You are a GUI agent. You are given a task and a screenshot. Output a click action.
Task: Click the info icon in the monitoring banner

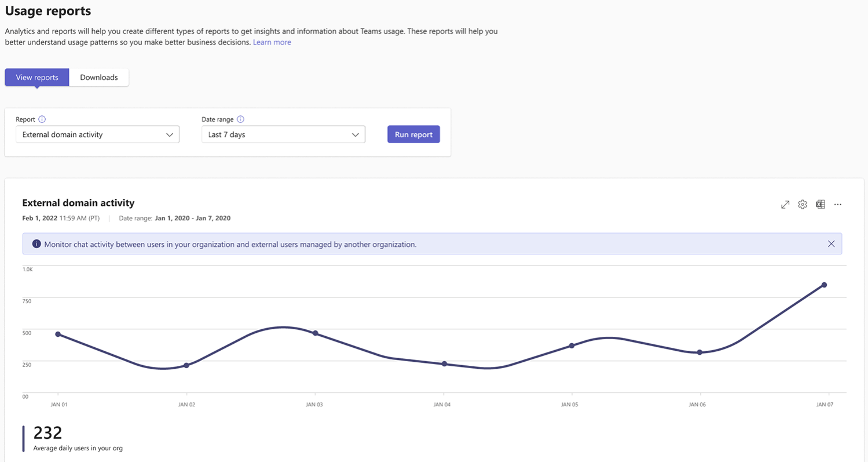[x=36, y=243]
